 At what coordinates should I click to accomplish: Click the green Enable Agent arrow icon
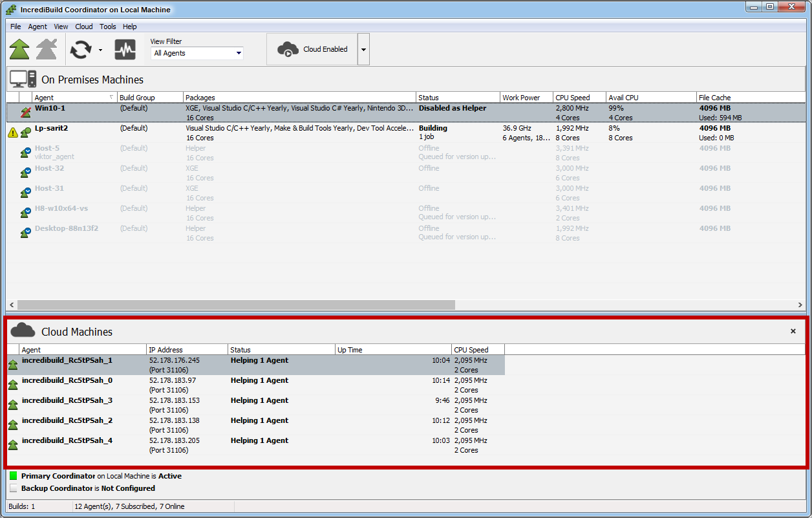(x=19, y=49)
